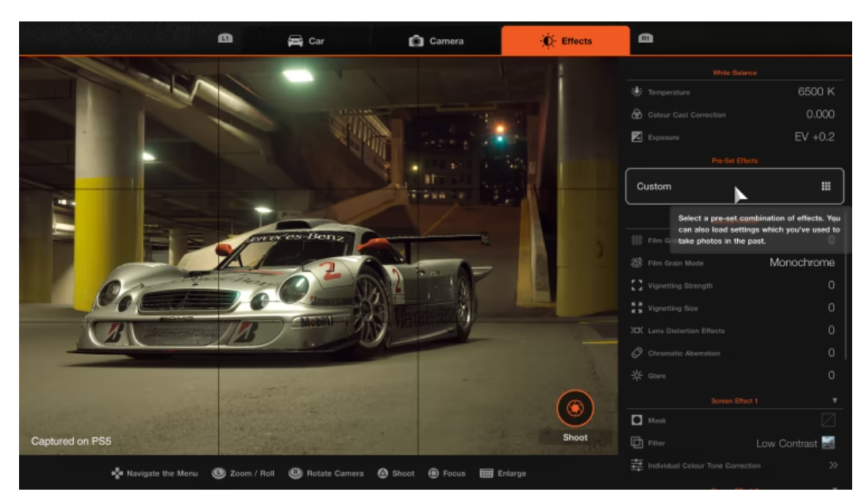Select the Vignetting Size setting
The width and height of the screenshot is (868, 504).
733,308
